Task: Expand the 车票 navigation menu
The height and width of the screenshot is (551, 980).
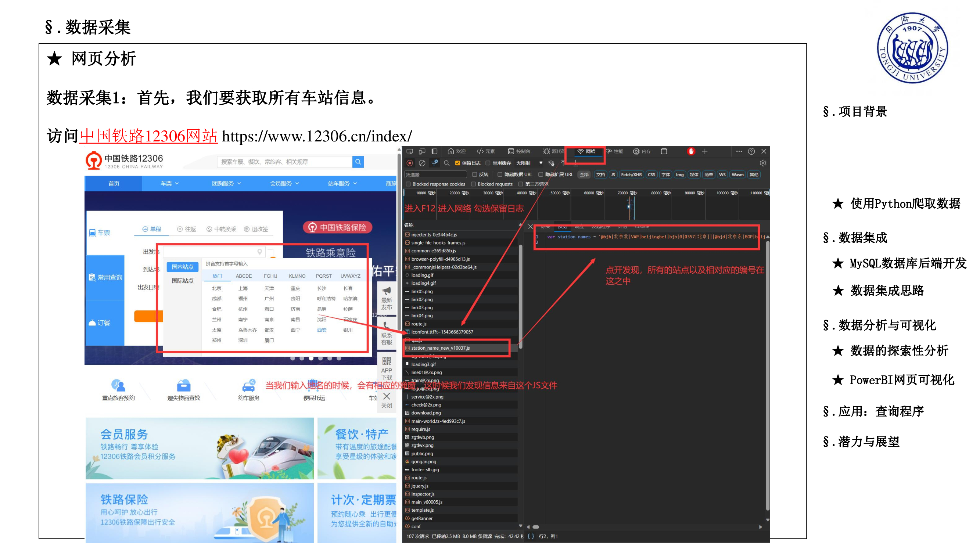Action: tap(169, 183)
